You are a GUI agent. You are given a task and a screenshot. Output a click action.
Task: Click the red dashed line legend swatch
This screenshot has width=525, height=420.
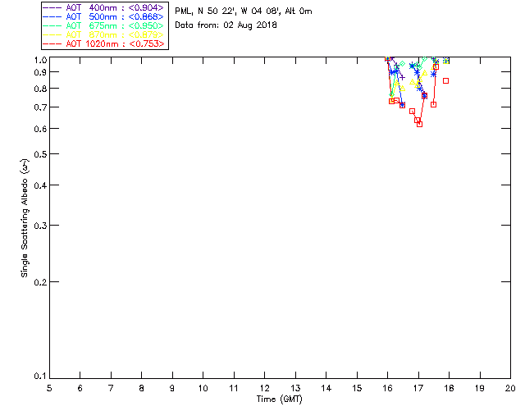click(52, 43)
